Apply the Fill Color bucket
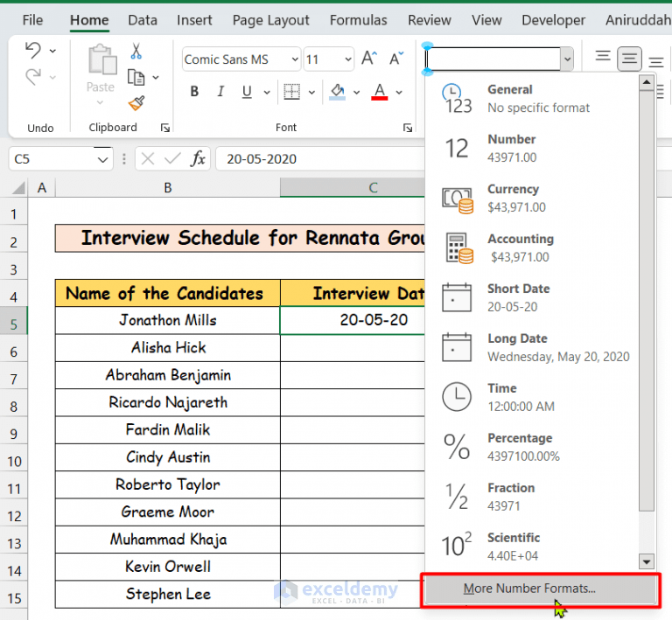This screenshot has width=672, height=620. (x=337, y=91)
